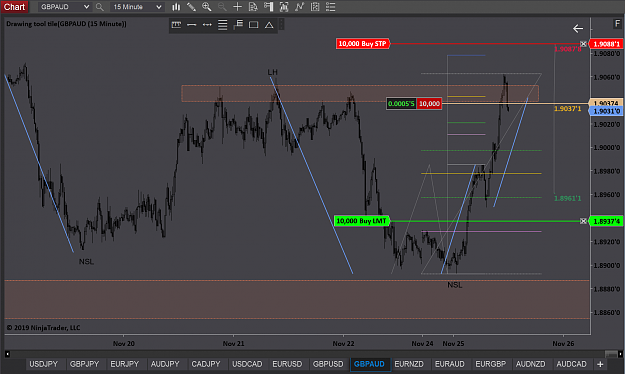625x374 pixels.
Task: Open the chart Properties list icon
Action: [330, 7]
